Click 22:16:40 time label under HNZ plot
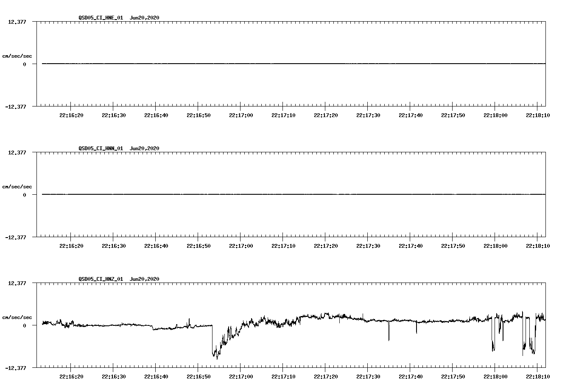576x392 pixels. point(156,377)
